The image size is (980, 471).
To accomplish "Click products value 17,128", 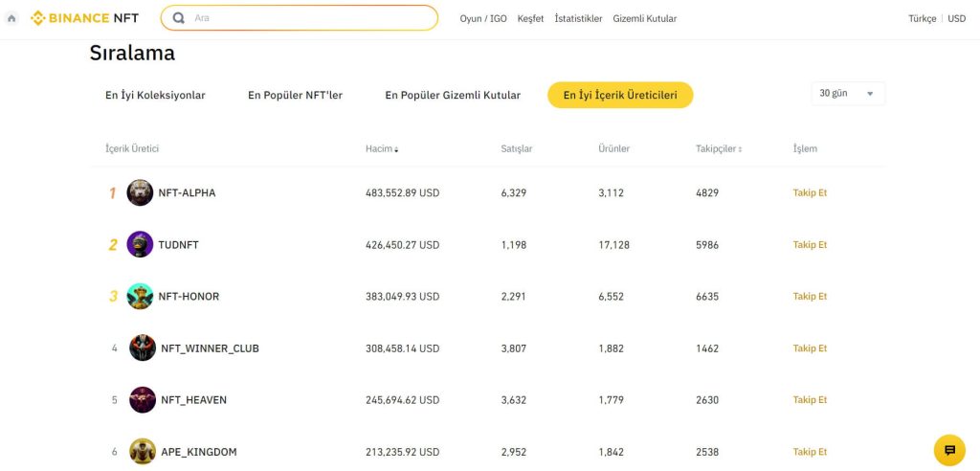I will tap(613, 244).
